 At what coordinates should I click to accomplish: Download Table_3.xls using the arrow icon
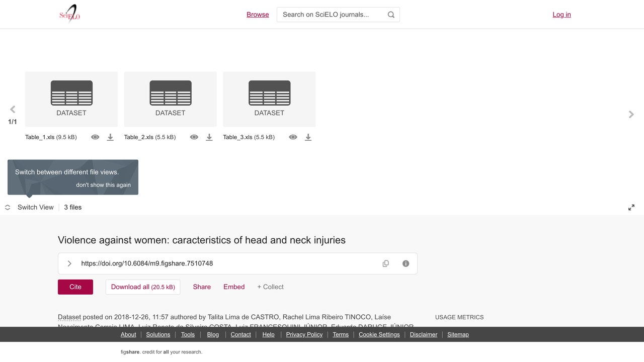tap(308, 137)
